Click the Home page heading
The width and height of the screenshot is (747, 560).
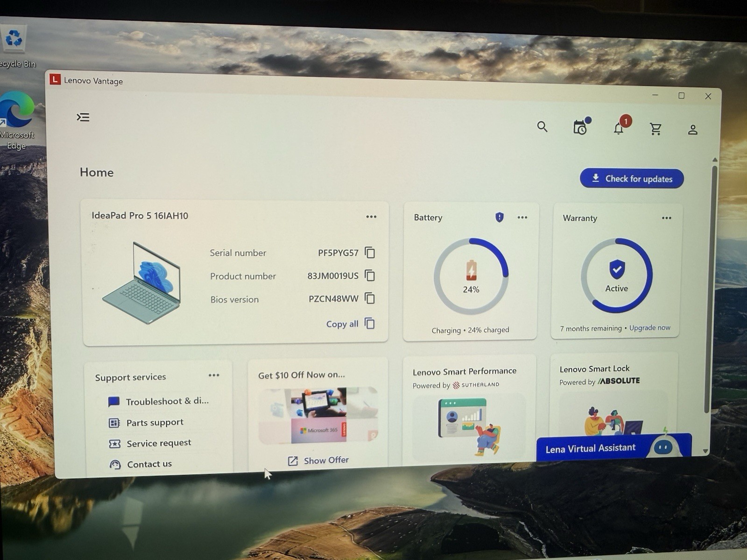[97, 172]
